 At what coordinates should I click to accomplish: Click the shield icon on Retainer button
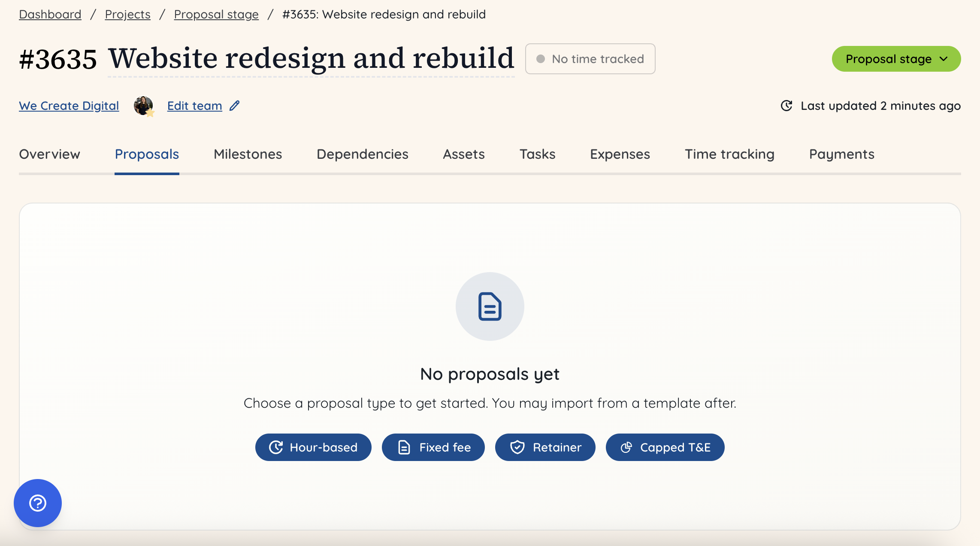[x=517, y=447]
